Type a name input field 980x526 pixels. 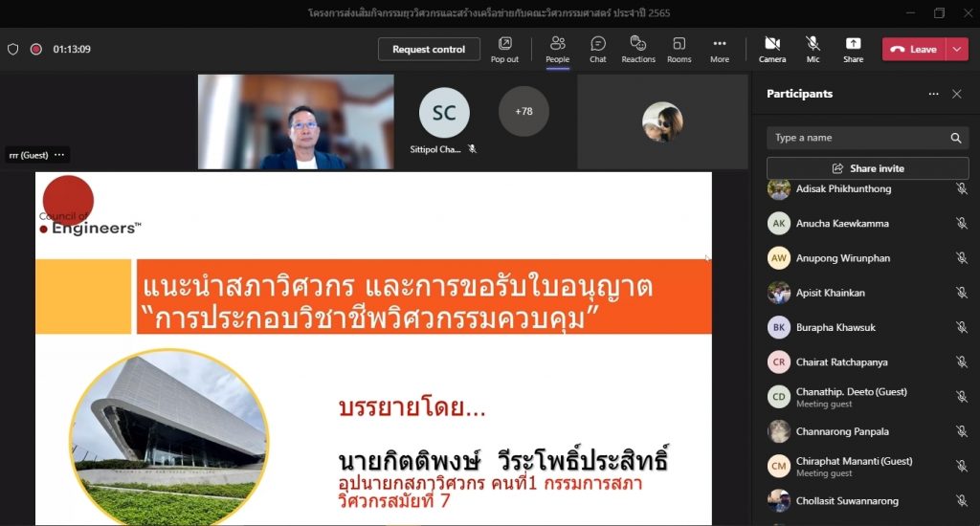857,138
